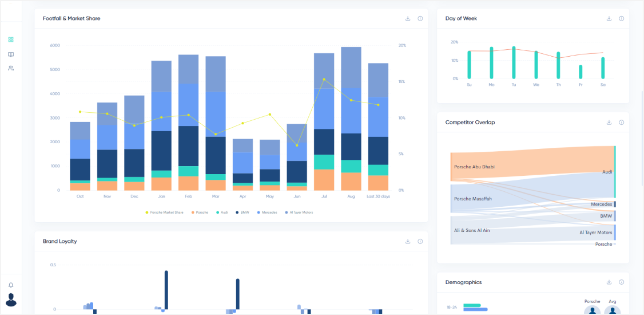Download the Day of Week chart

(x=609, y=18)
